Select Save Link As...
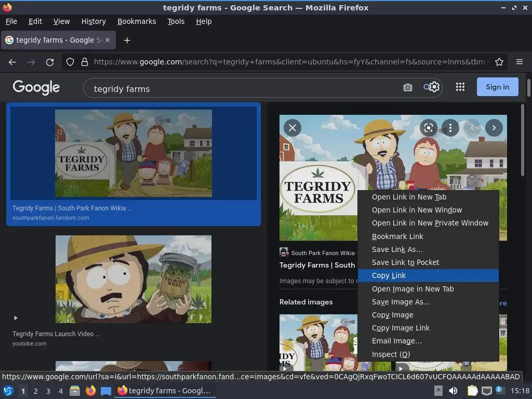The image size is (532, 399). (x=428, y=249)
